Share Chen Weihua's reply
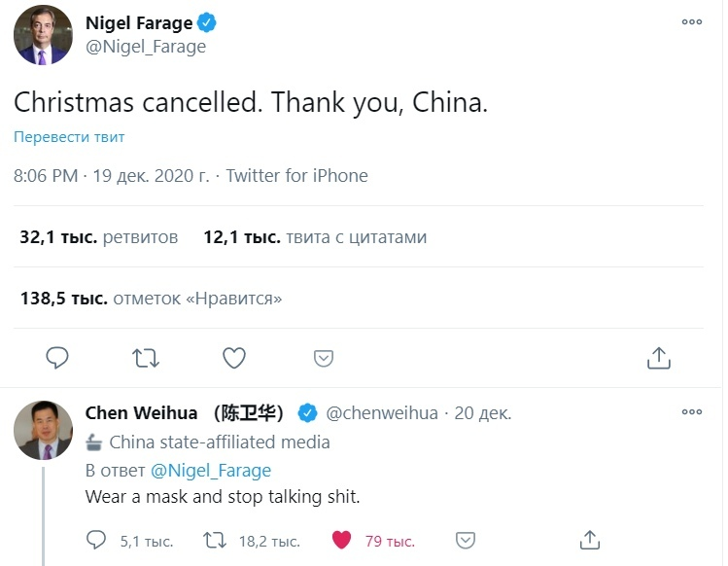Viewport: 728px width, 566px height. [589, 540]
